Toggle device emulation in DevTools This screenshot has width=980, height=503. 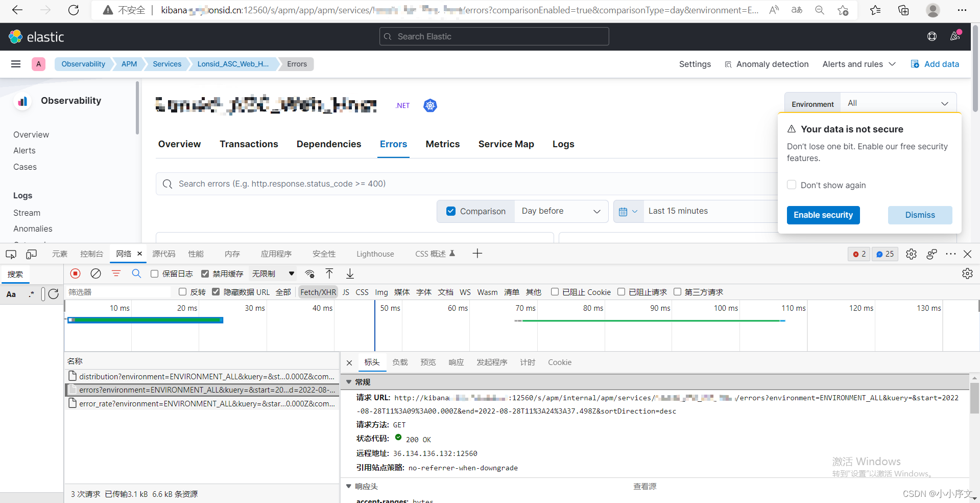32,254
